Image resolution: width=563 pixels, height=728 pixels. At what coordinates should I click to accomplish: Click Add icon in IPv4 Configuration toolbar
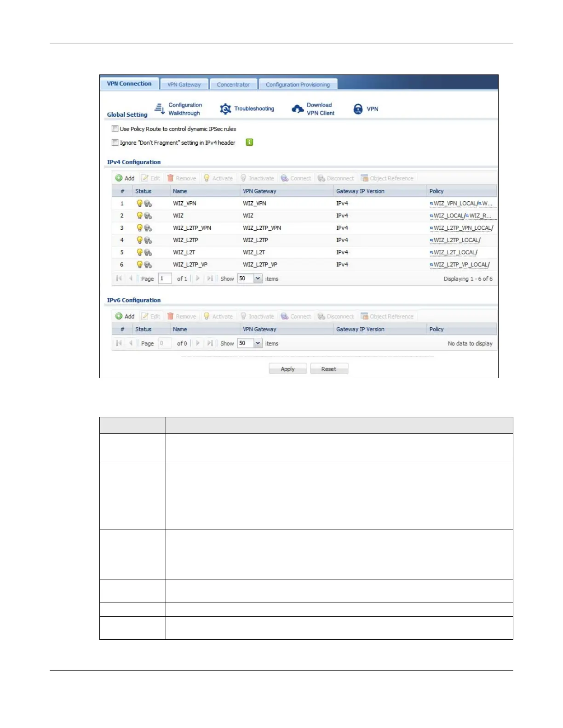[119, 178]
